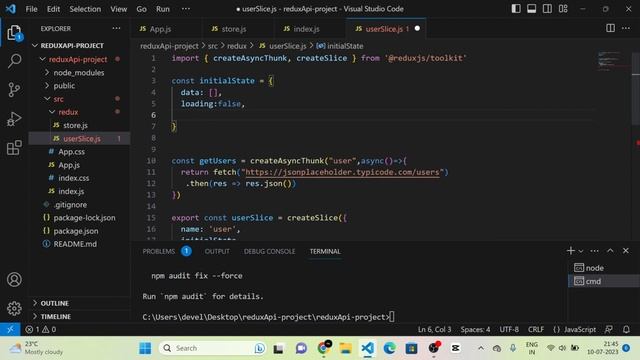This screenshot has width=640, height=360.
Task: Select the cmd terminal instance
Action: click(x=604, y=281)
